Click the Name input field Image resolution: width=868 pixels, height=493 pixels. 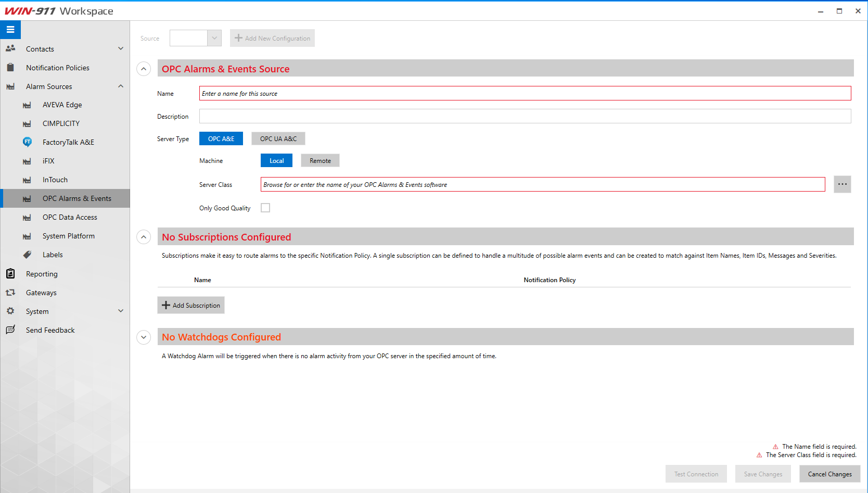coord(525,93)
